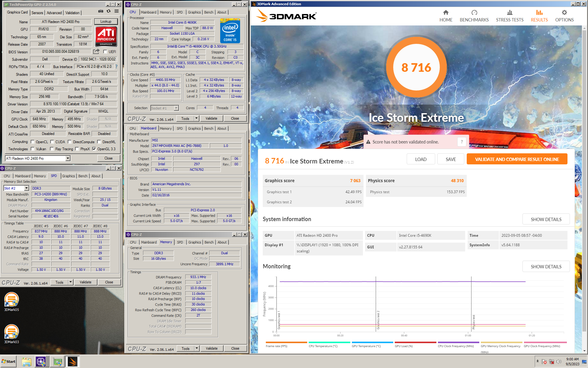This screenshot has height=368, width=588.
Task: Open File Explorer from the taskbar
Action: (27, 362)
